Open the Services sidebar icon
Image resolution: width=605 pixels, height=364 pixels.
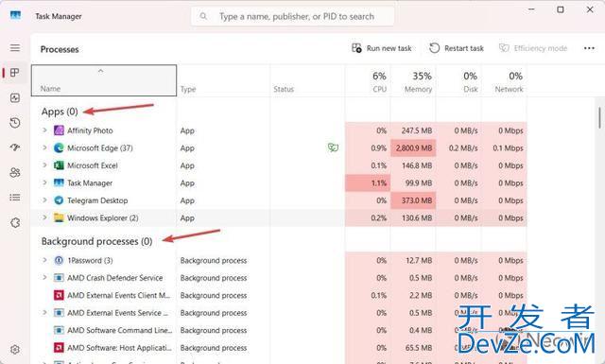[15, 223]
